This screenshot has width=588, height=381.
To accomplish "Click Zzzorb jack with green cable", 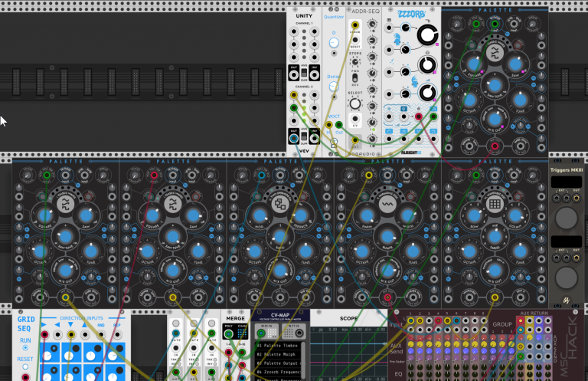I will [433, 117].
